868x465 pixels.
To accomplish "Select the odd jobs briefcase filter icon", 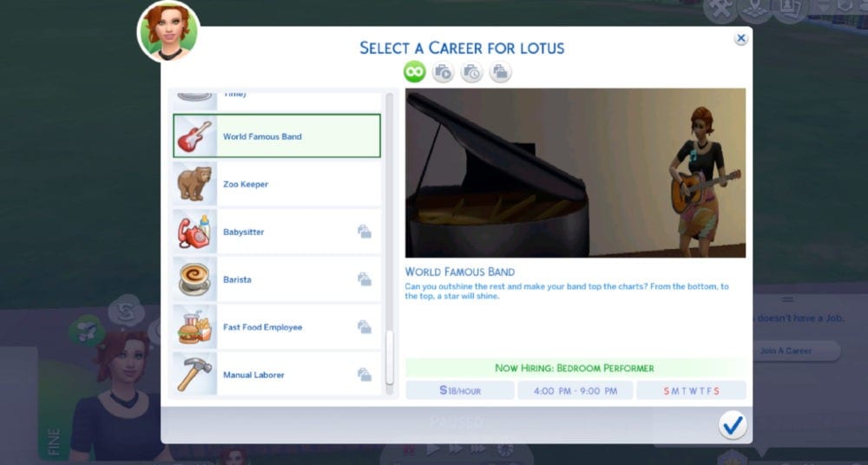I will [x=501, y=72].
